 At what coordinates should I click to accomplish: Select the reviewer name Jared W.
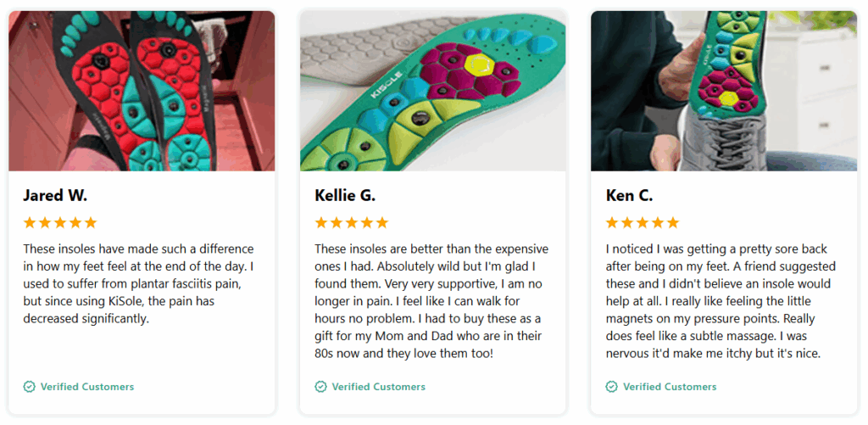[x=55, y=195]
